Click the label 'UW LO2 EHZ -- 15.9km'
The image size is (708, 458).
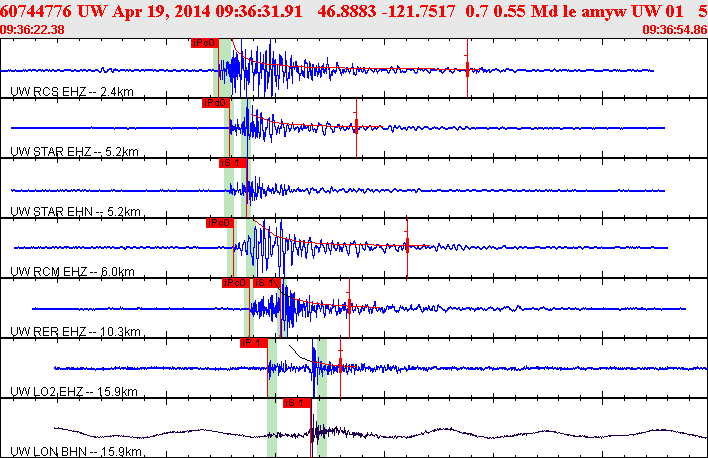pyautogui.click(x=74, y=392)
